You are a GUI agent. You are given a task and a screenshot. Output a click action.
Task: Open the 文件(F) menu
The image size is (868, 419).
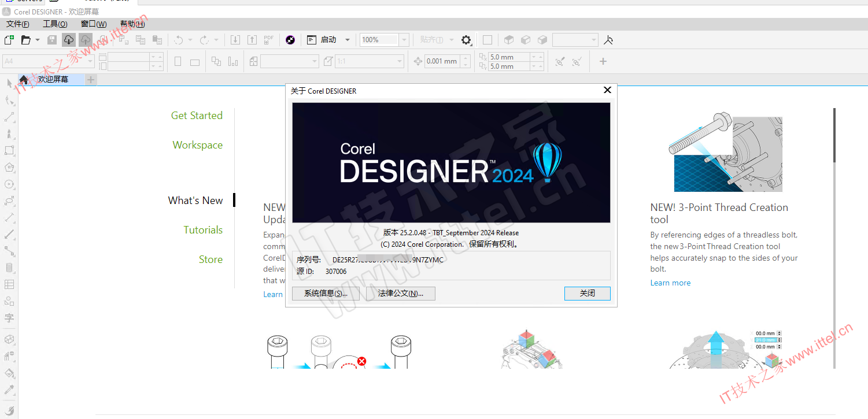pyautogui.click(x=17, y=24)
